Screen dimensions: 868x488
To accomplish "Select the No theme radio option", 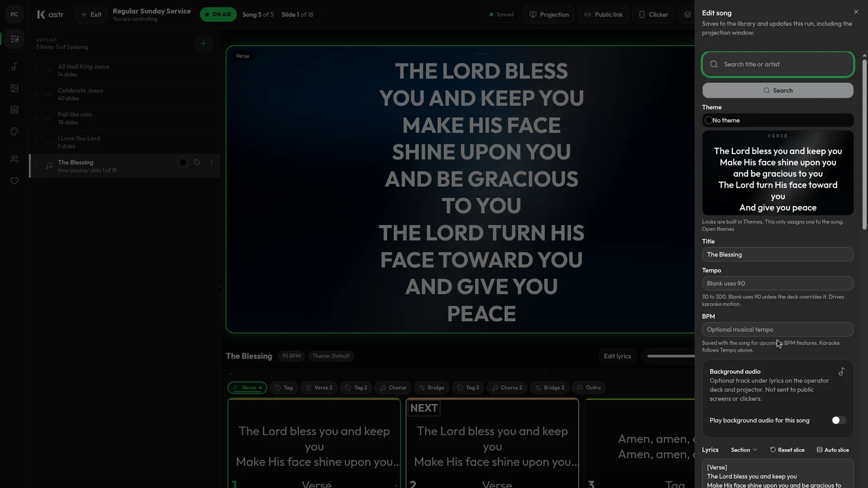I will coord(709,120).
